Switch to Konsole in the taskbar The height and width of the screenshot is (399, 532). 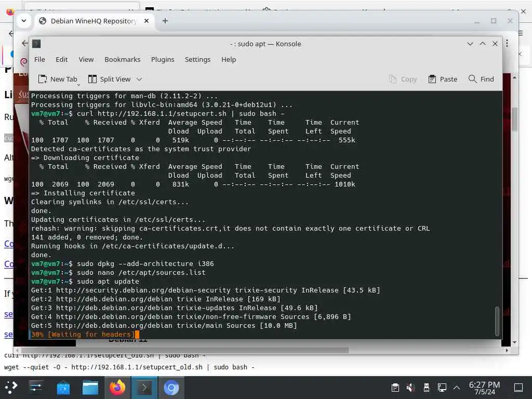point(144,388)
